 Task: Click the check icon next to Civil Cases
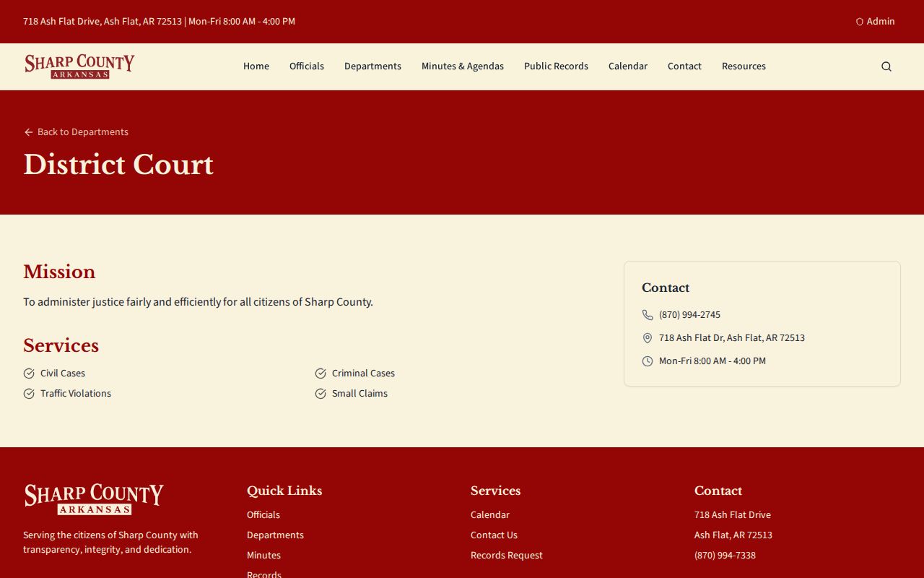point(29,374)
